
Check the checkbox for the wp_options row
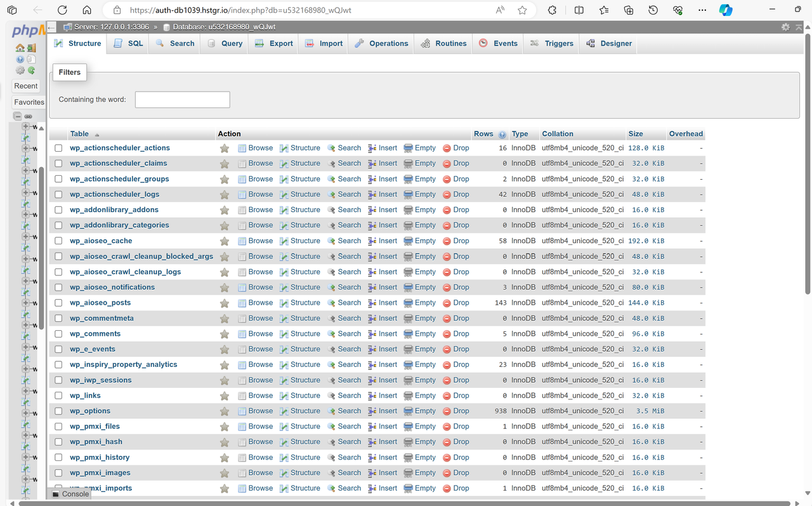click(x=58, y=411)
